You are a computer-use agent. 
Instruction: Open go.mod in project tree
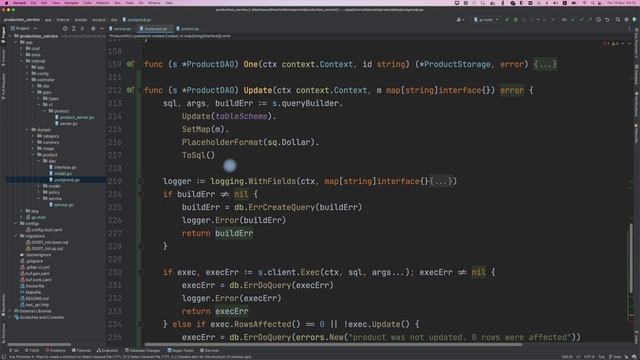[36, 217]
